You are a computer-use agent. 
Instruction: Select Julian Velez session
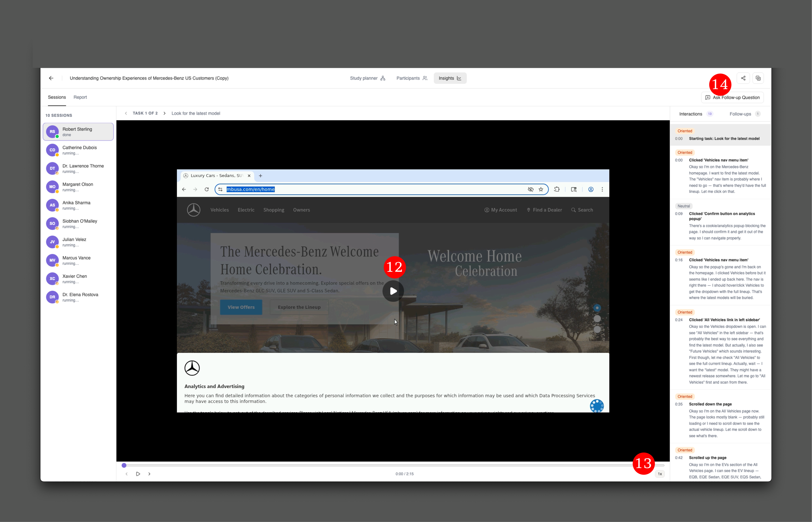pos(78,242)
